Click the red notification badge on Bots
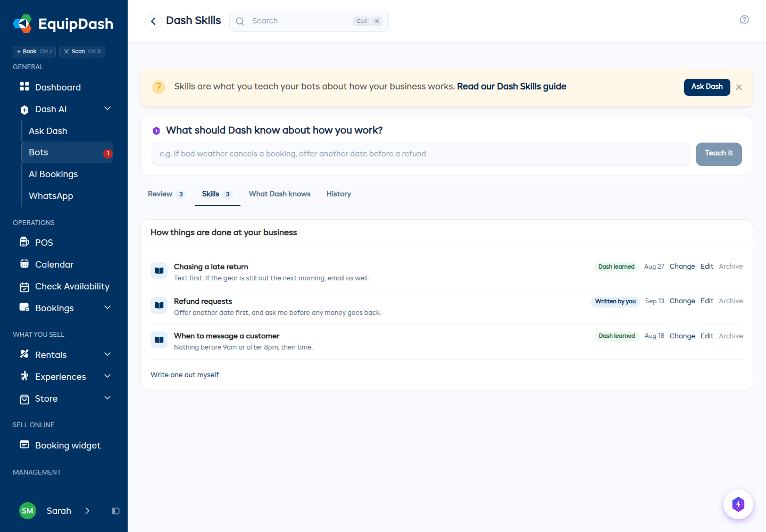Viewport: 766px width, 532px height. pyautogui.click(x=108, y=153)
